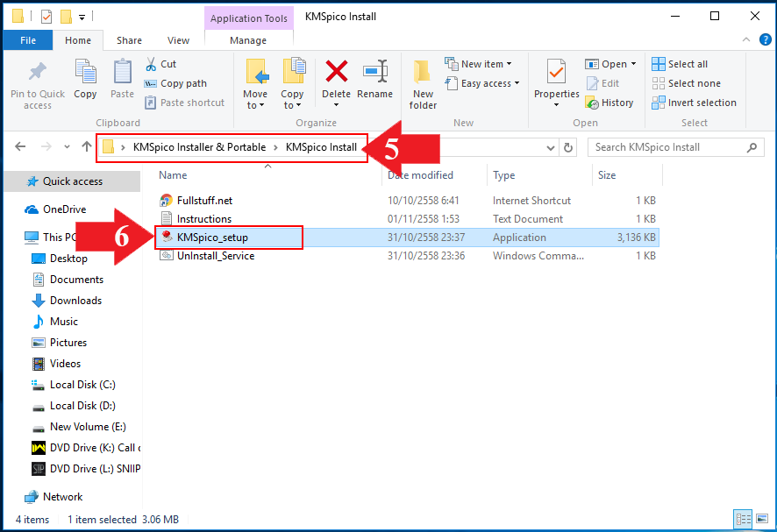777x532 pixels.
Task: Expand the address bar history dropdown
Action: (550, 147)
